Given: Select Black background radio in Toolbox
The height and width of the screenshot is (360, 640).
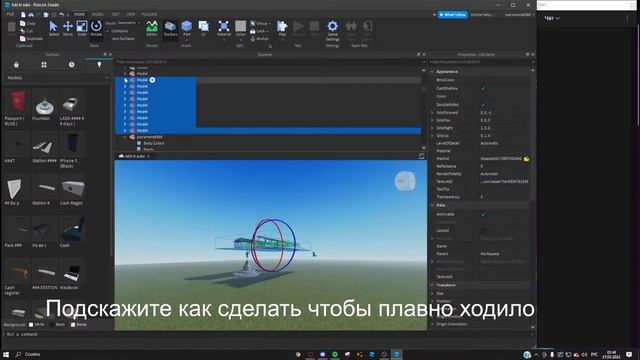Looking at the screenshot, I should (52, 325).
